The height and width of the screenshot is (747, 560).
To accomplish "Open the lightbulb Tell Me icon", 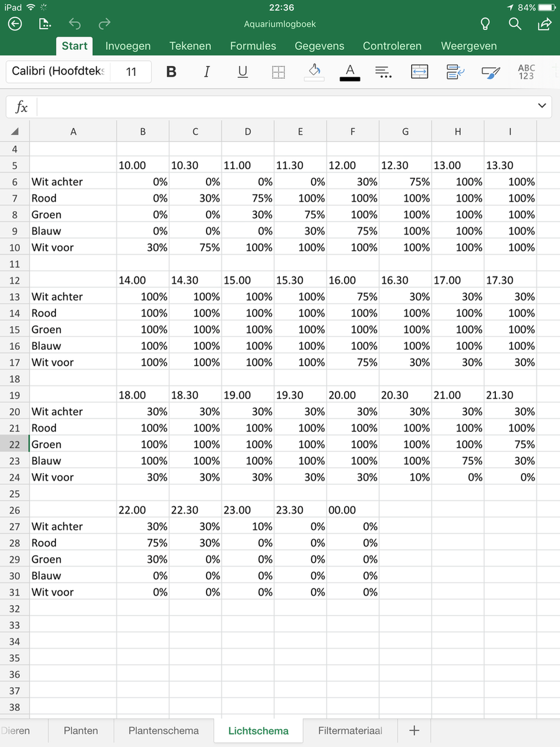I will (x=485, y=24).
